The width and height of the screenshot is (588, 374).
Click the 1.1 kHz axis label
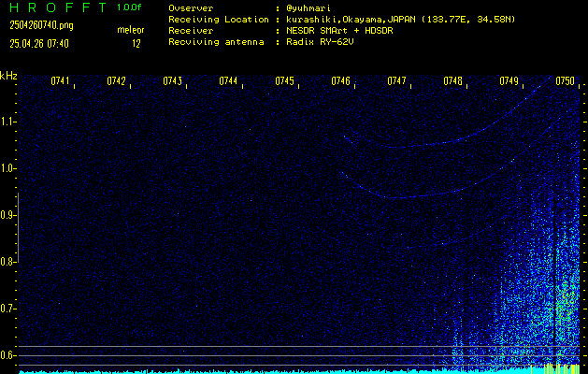(7, 122)
